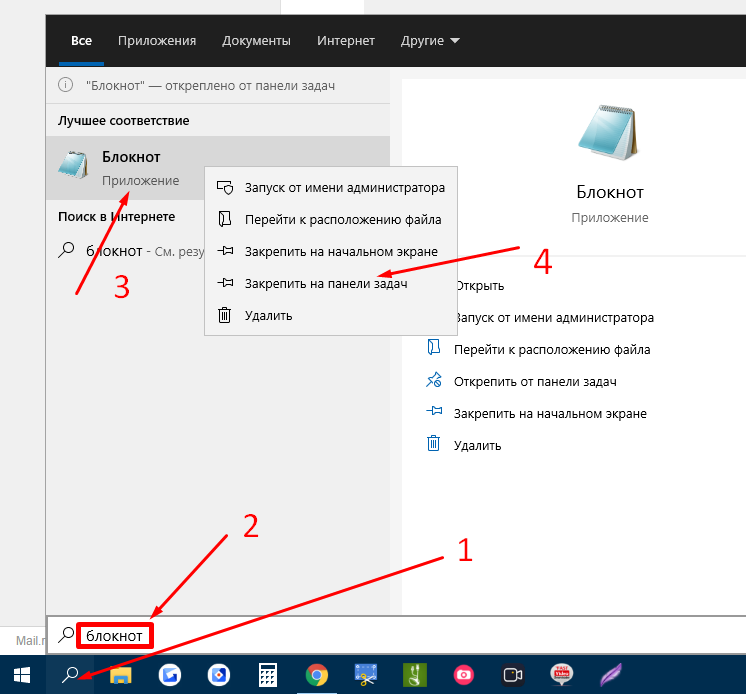Open the purple feather app in taskbar

pos(609,674)
